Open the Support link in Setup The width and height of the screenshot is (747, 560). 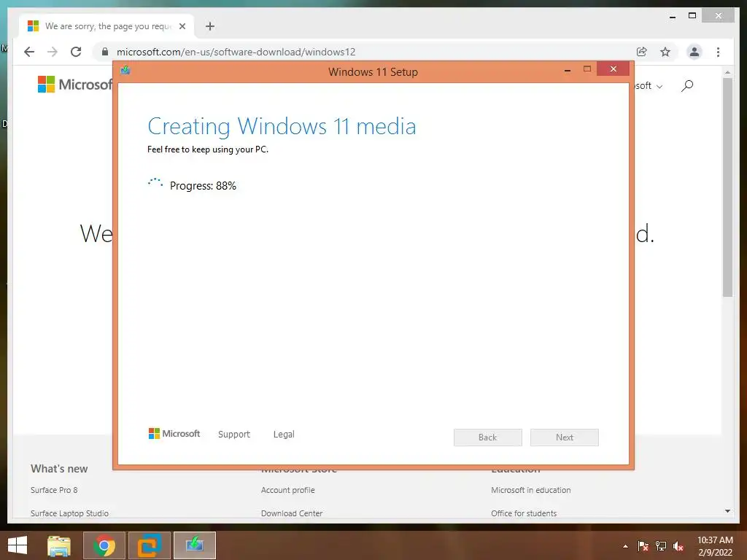coord(234,435)
